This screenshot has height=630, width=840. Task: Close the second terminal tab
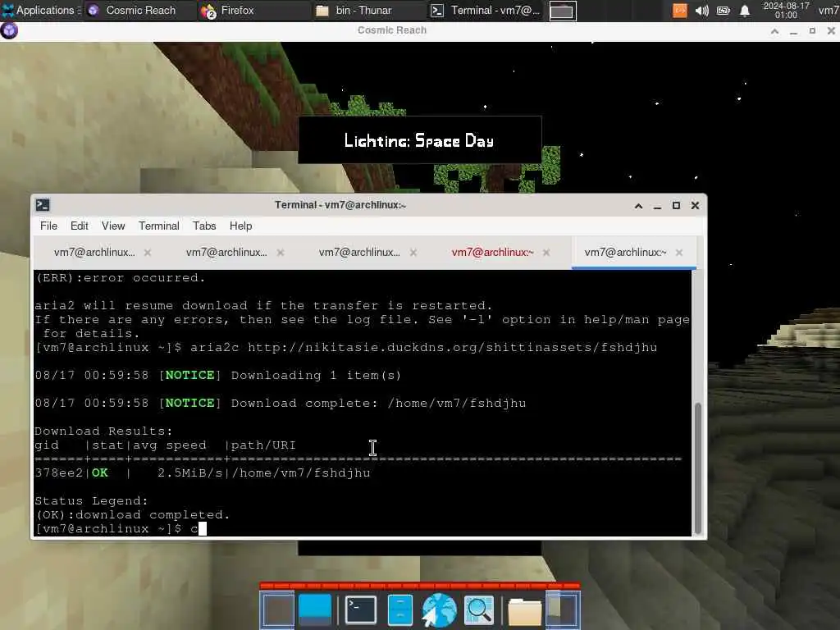(281, 253)
